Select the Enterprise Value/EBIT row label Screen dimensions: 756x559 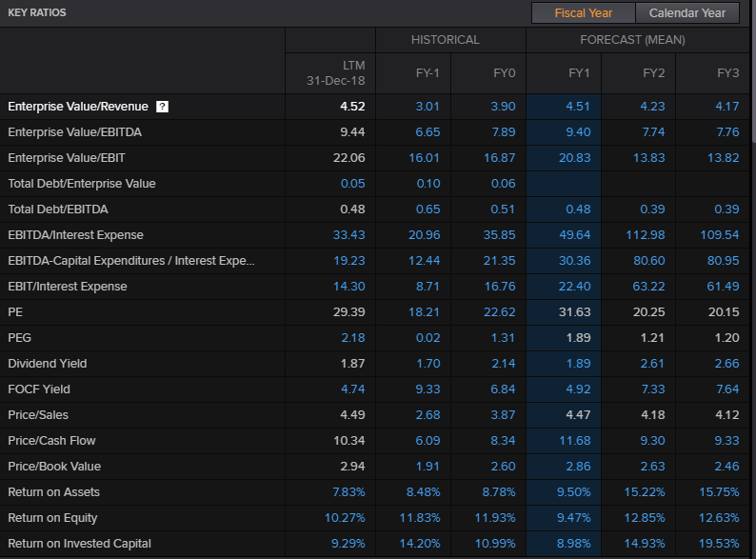[x=67, y=158]
